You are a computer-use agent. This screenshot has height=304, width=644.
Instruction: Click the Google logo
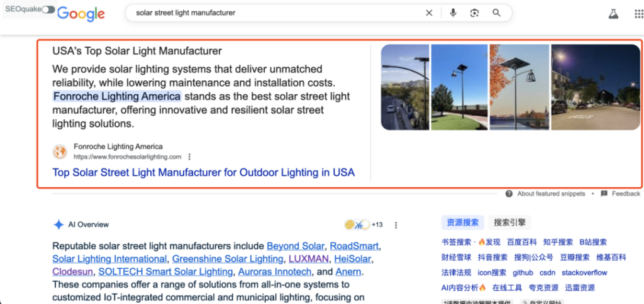coord(80,13)
